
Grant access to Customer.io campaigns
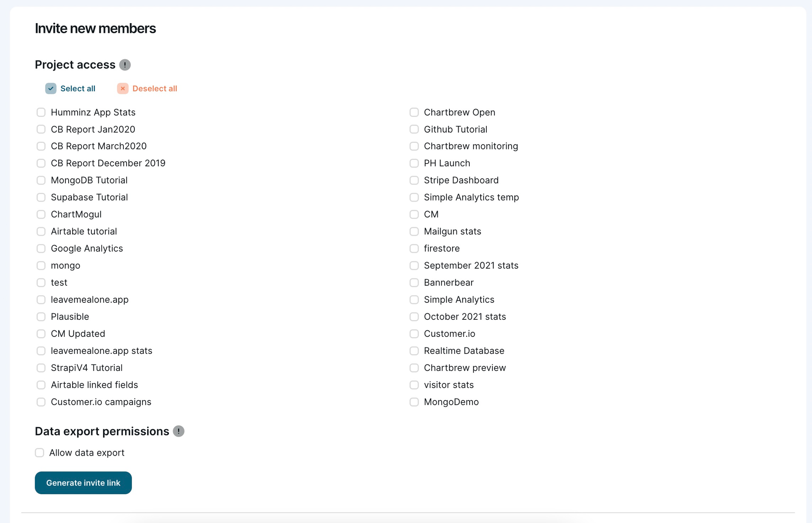(41, 402)
